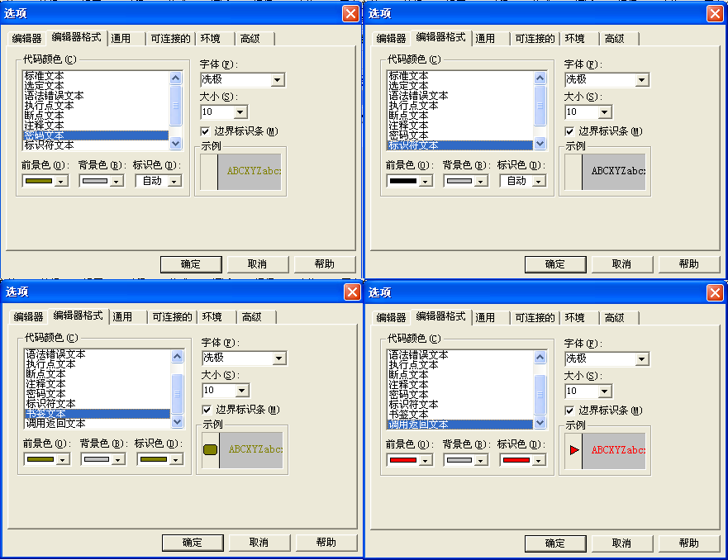The height and width of the screenshot is (560, 728).
Task: Select 调用返回文本 in the 书签文本-selected dialog list
Action: pos(98,424)
